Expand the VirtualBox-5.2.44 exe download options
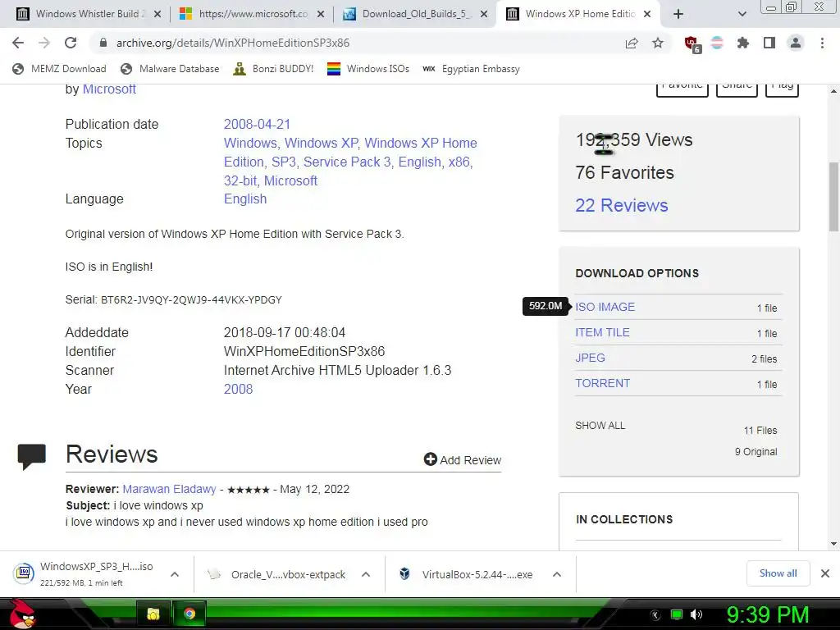This screenshot has height=630, width=840. coord(557,574)
